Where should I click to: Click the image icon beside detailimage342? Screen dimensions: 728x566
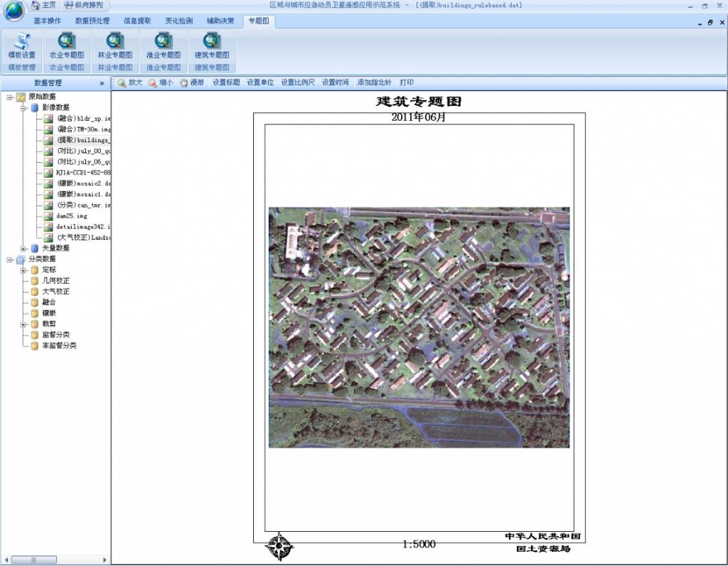point(48,227)
